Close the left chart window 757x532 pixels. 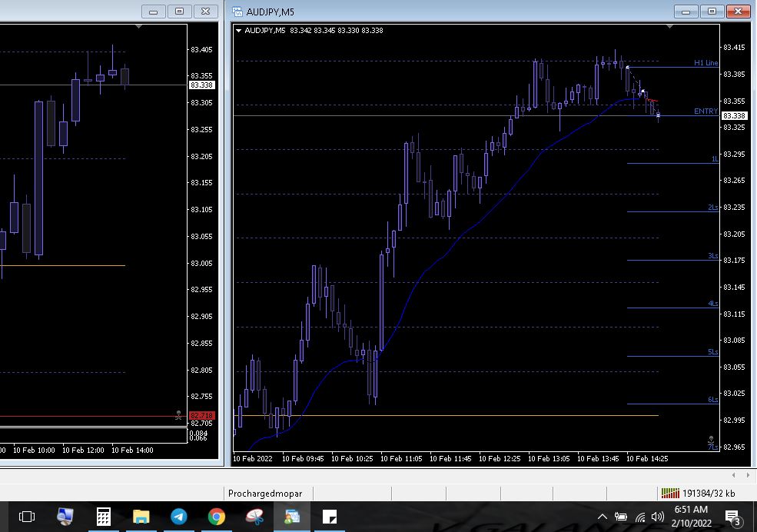(206, 12)
